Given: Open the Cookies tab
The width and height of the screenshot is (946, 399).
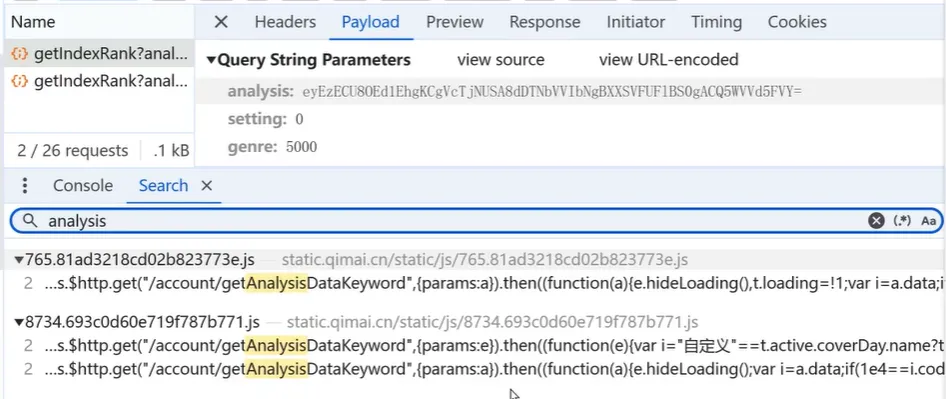Looking at the screenshot, I should tap(796, 22).
